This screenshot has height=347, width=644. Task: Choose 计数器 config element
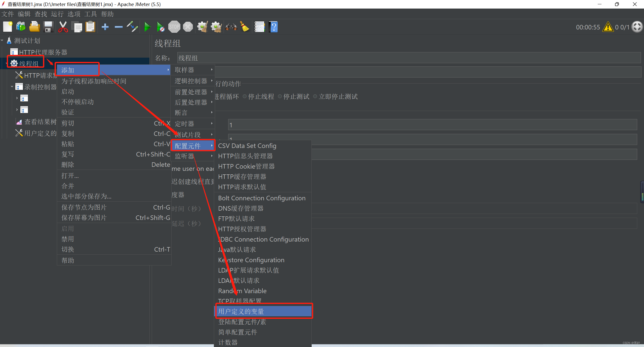point(263,342)
